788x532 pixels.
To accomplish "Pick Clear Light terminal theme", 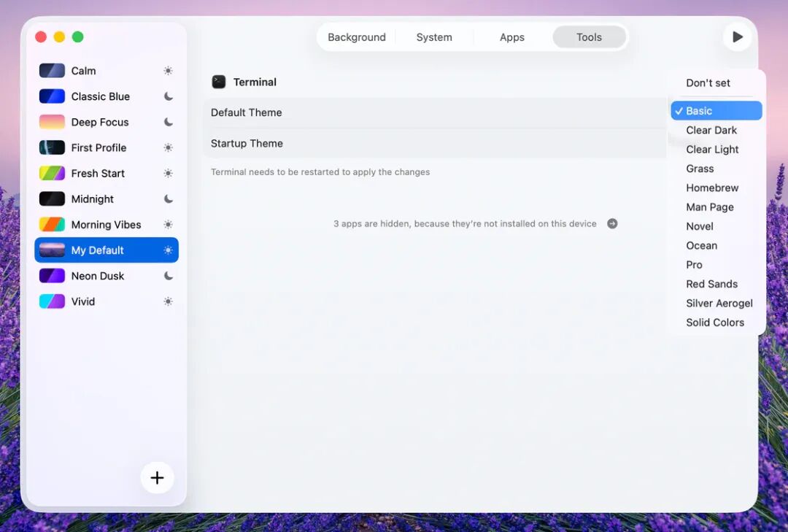I will [716, 150].
